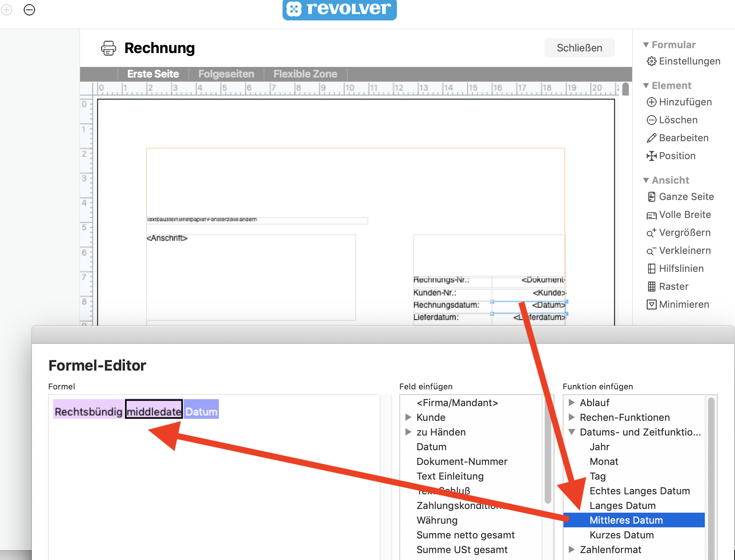
Task: Choose Dokument-Nummer from field list
Action: pos(461,461)
